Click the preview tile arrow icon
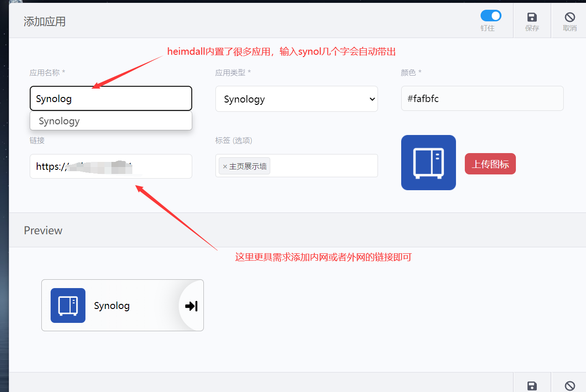The image size is (586, 392). 191,306
